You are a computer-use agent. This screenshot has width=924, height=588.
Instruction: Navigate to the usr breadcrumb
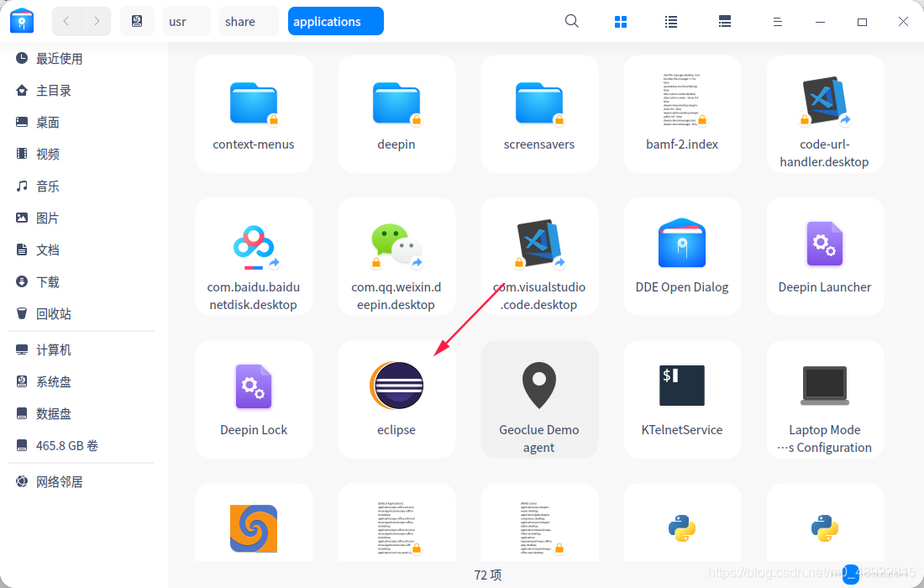pos(186,21)
